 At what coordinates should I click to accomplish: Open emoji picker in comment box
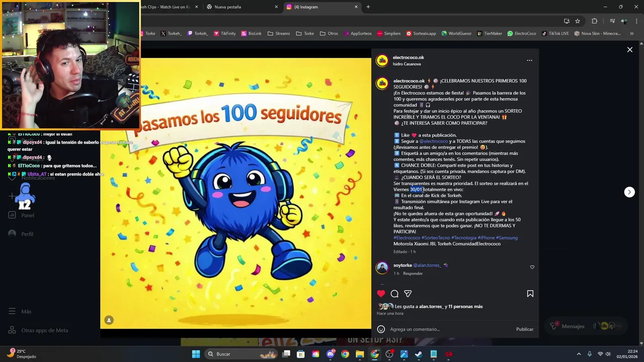(x=381, y=329)
